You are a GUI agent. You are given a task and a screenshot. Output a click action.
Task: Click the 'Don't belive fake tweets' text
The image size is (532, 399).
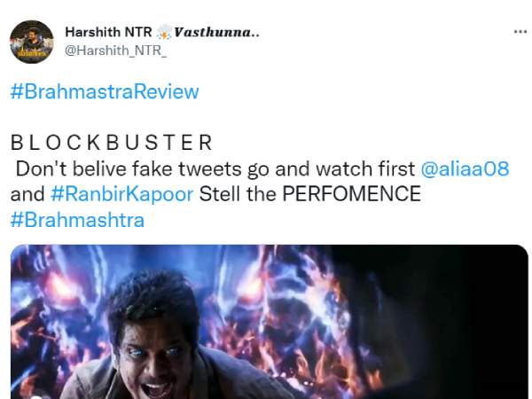tap(129, 168)
